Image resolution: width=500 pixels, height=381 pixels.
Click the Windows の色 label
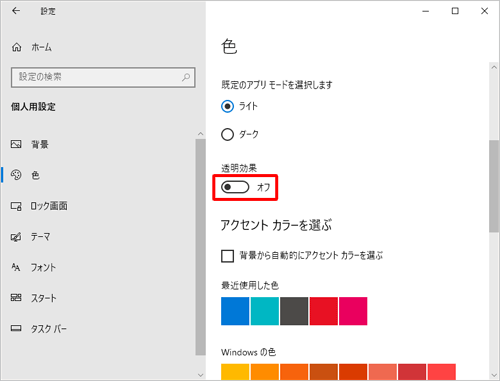click(x=248, y=352)
